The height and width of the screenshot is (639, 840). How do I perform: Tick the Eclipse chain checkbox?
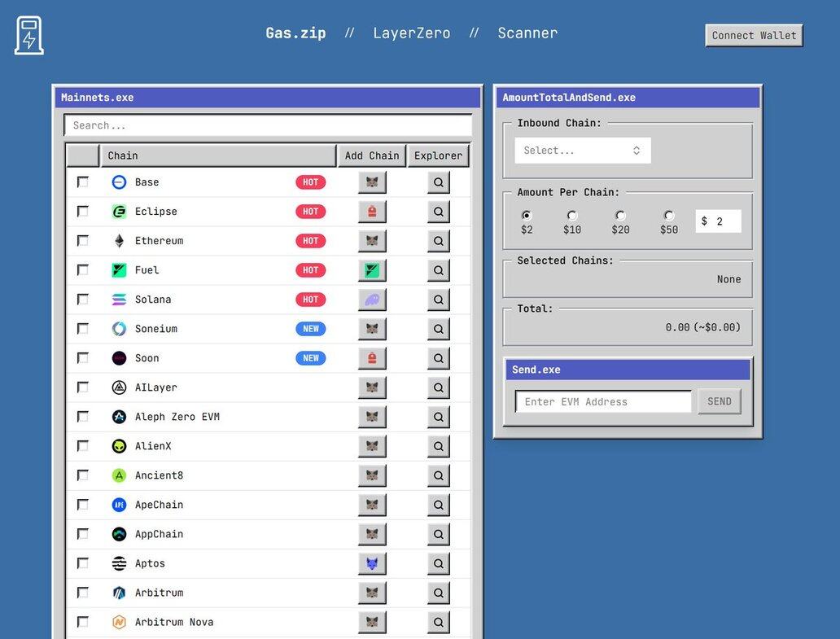tap(82, 212)
